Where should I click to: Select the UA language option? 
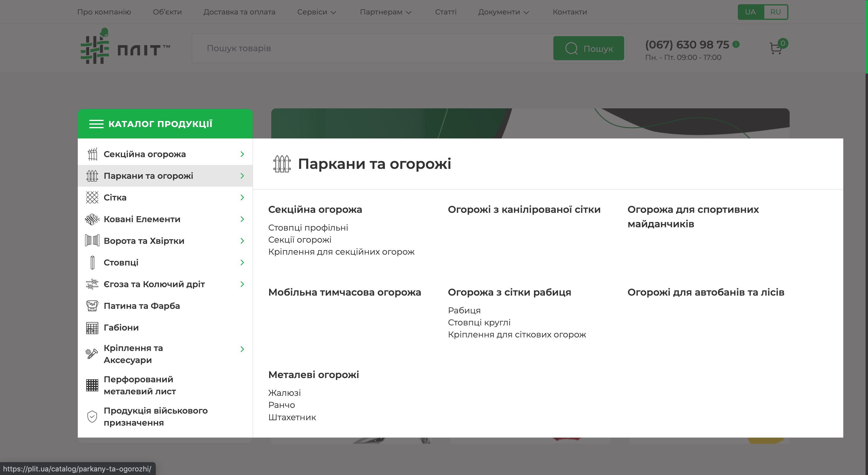point(750,12)
